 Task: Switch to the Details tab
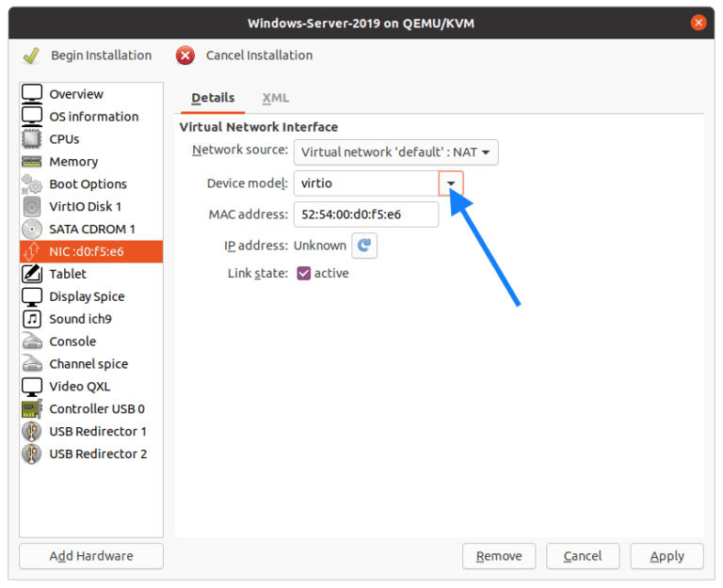pyautogui.click(x=213, y=98)
